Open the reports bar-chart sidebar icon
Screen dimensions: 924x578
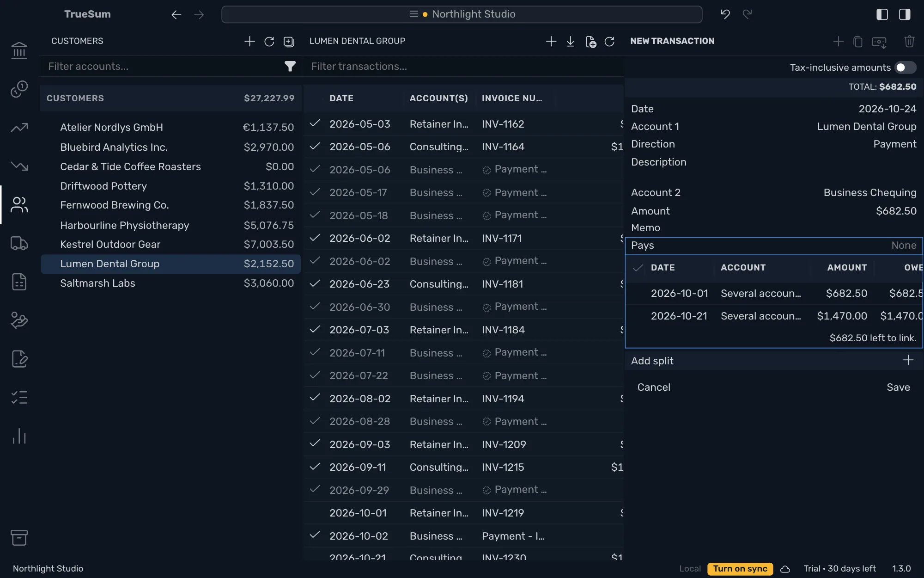(x=19, y=436)
